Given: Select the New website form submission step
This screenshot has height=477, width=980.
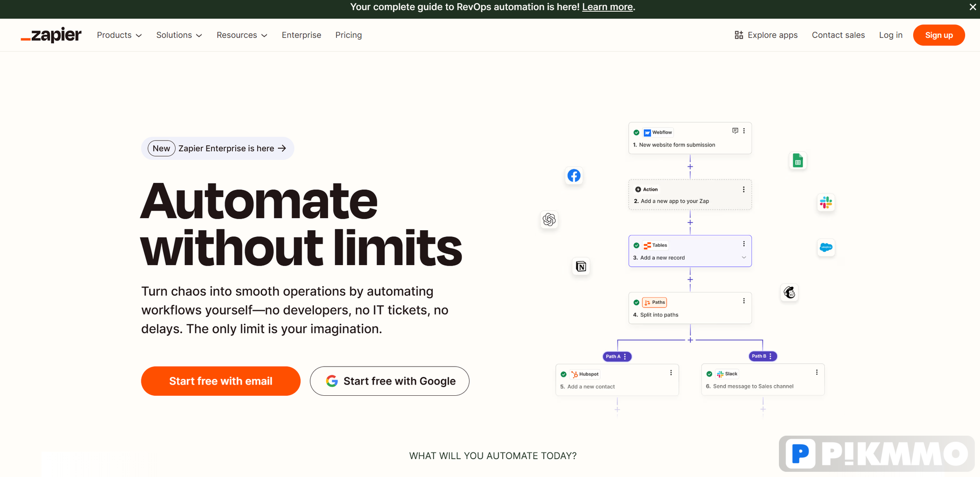Looking at the screenshot, I should pyautogui.click(x=690, y=138).
